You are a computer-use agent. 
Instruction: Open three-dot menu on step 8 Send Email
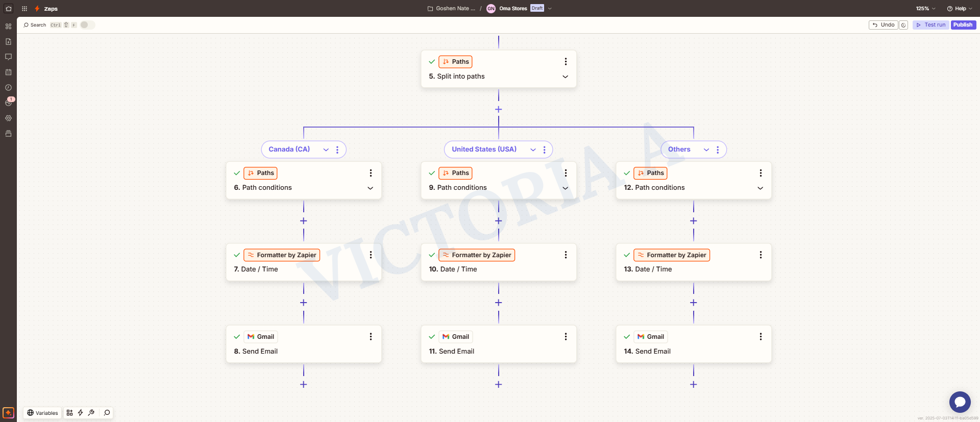(371, 337)
